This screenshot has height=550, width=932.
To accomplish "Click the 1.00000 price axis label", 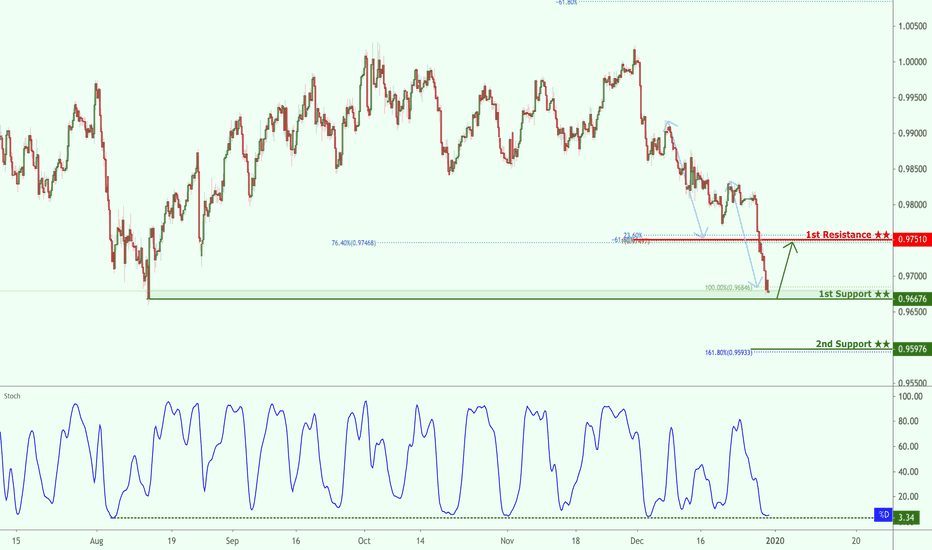I will [912, 62].
